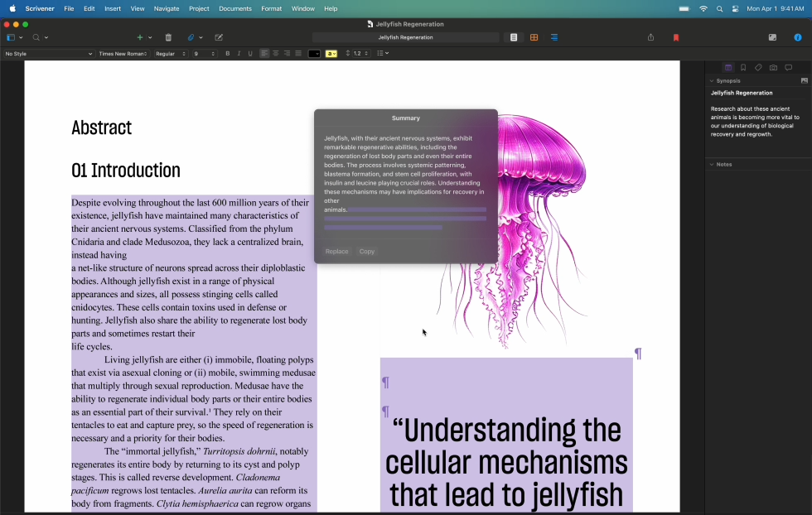The width and height of the screenshot is (812, 515).
Task: Click the yellow highlight color swatch
Action: 331,54
